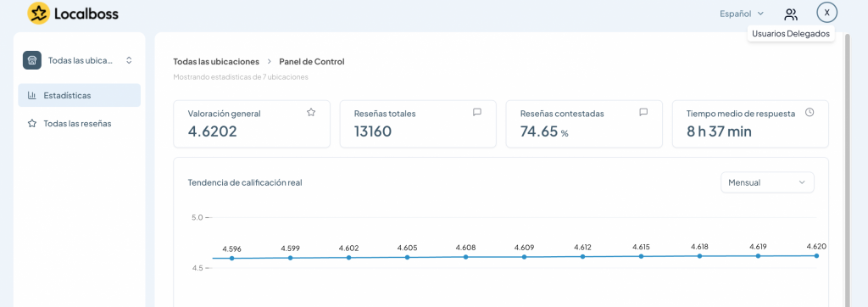
Task: Click the speech bubble icon in Reseñas contestadas
Action: tap(643, 113)
